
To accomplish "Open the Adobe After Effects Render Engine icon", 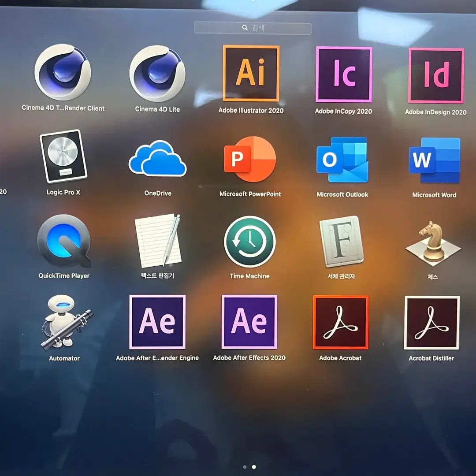I will tap(157, 322).
